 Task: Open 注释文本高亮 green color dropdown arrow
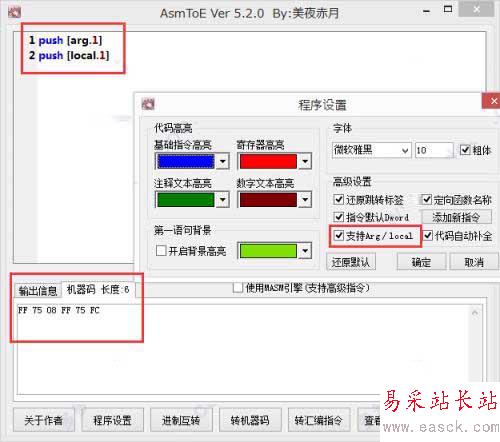222,199
